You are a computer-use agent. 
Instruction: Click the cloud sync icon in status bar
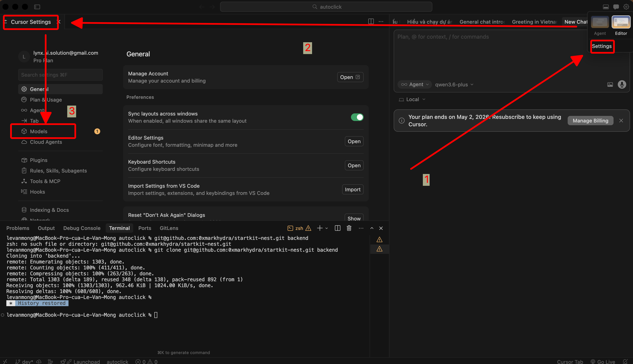pyautogui.click(x=39, y=361)
